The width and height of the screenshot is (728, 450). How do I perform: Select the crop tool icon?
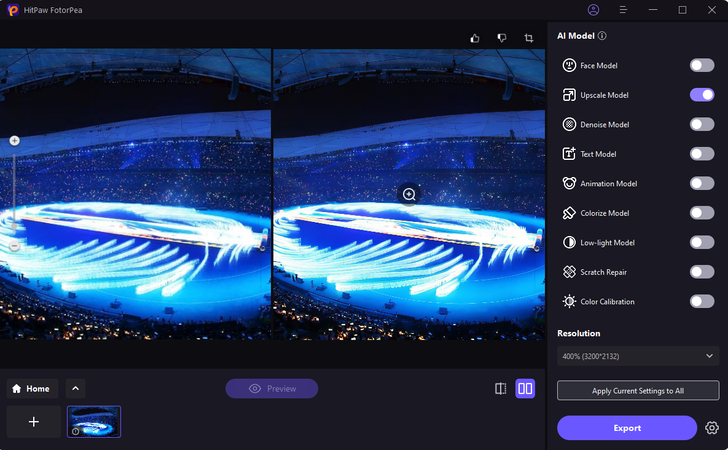click(x=529, y=38)
